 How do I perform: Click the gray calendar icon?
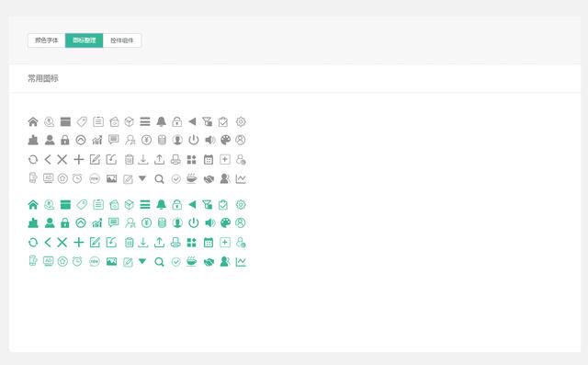209,159
